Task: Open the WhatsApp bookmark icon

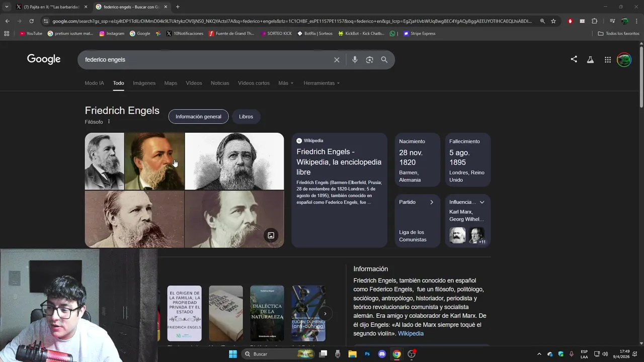Action: 392,34
